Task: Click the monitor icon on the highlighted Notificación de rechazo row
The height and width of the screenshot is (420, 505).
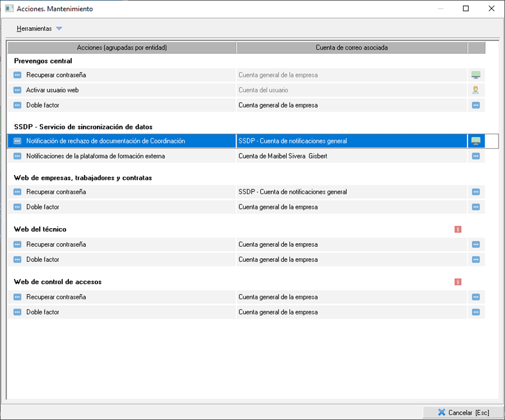Action: click(476, 141)
